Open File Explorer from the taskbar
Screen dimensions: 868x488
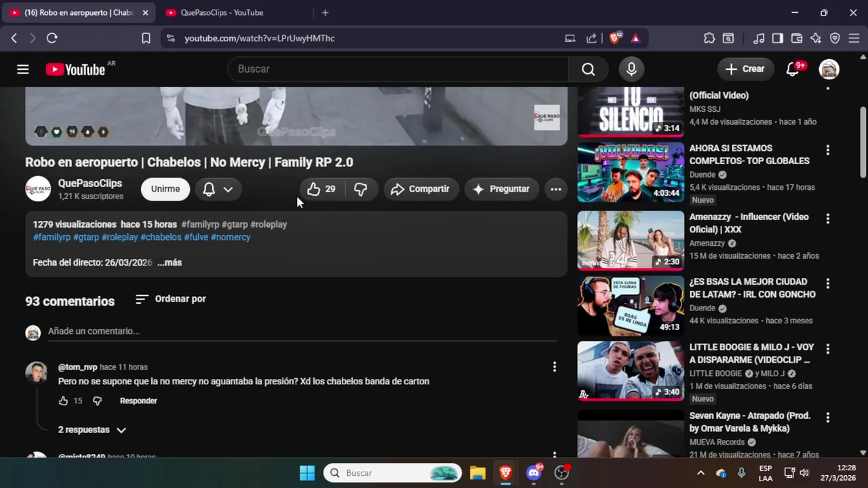click(x=477, y=473)
